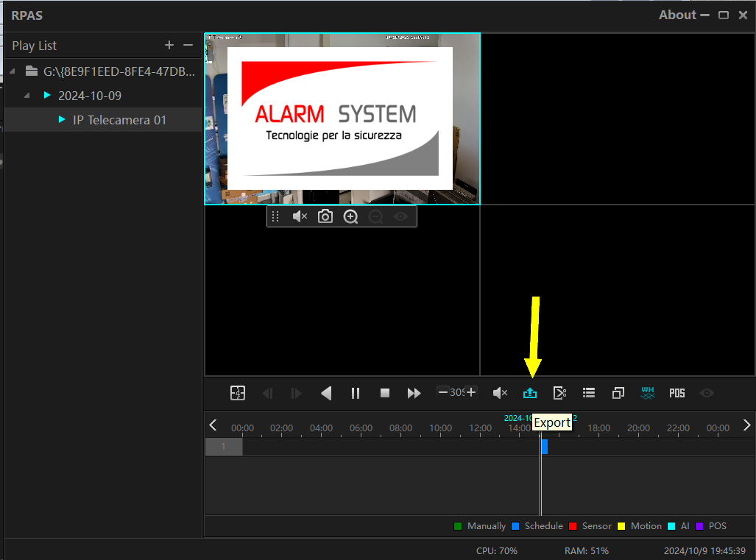Select IP Telecamera 01 in the list

tap(119, 120)
